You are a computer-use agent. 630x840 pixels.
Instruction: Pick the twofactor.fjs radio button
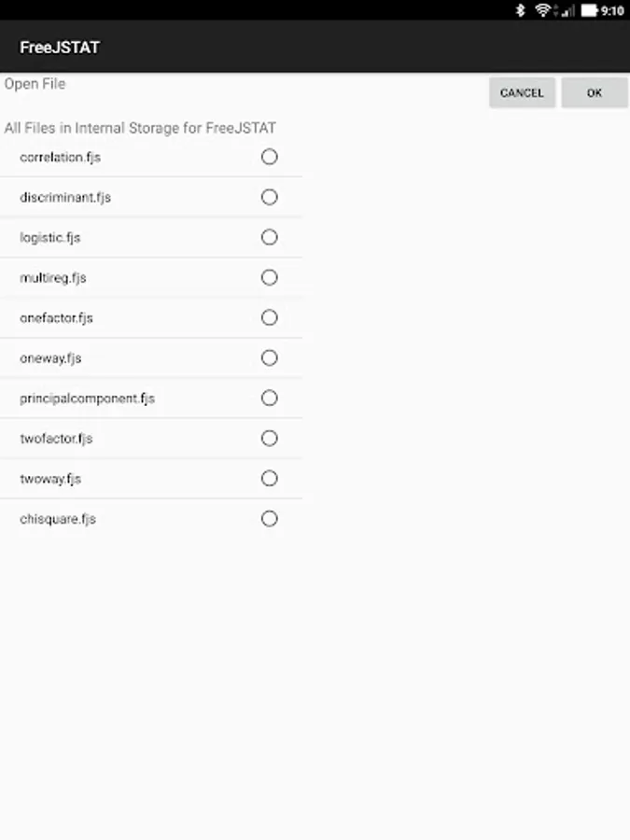tap(269, 438)
